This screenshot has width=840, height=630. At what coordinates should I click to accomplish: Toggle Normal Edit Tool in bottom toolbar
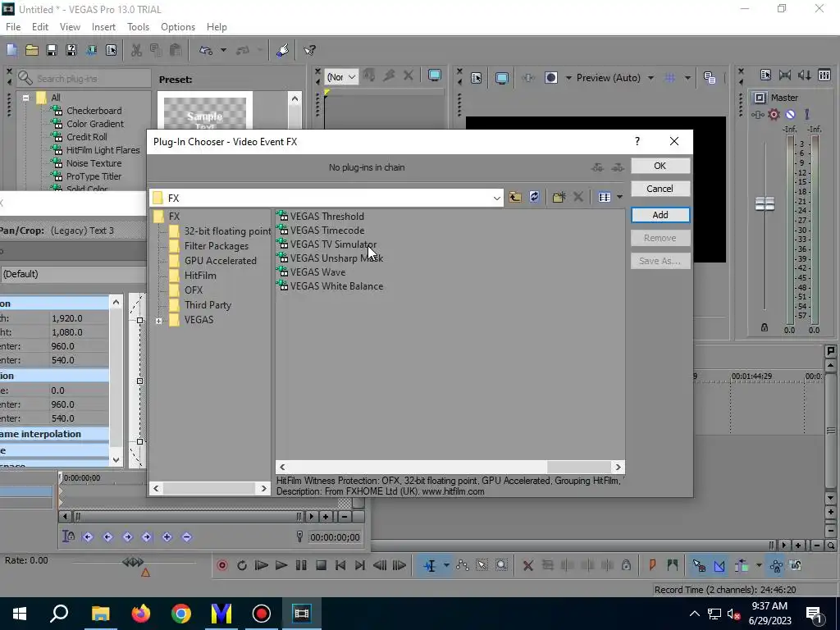point(430,565)
